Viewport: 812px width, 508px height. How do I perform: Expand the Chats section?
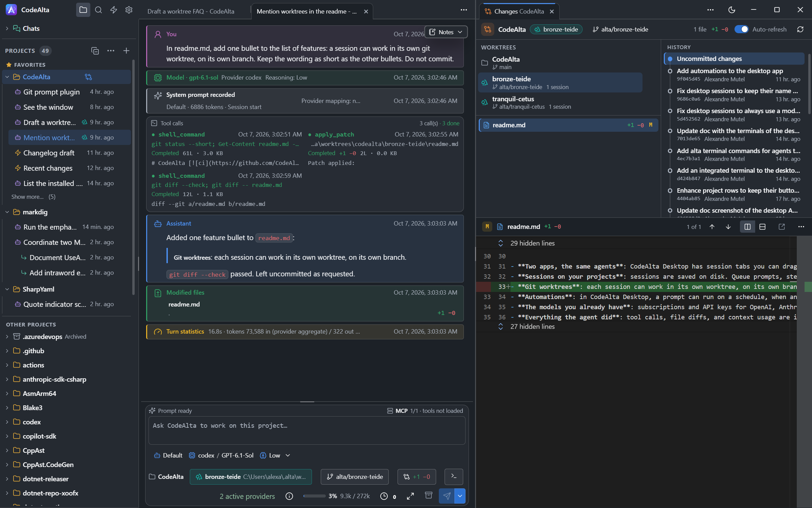click(x=7, y=28)
